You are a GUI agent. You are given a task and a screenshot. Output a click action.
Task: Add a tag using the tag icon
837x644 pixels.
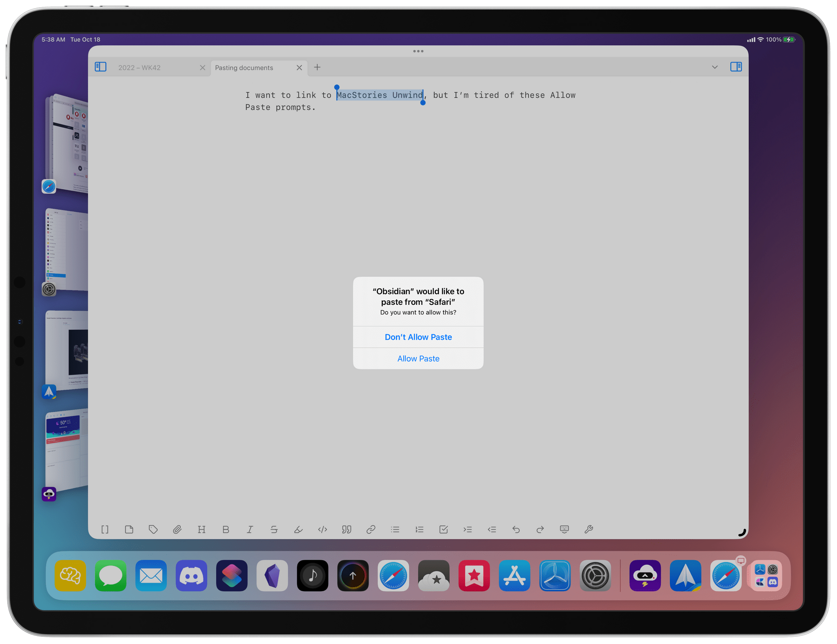coord(153,530)
